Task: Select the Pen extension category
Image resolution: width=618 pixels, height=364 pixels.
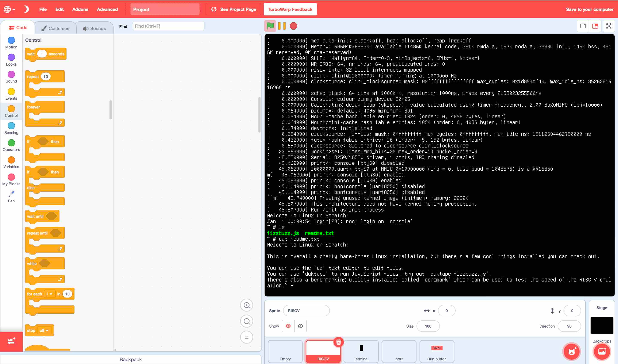Action: coord(11,197)
